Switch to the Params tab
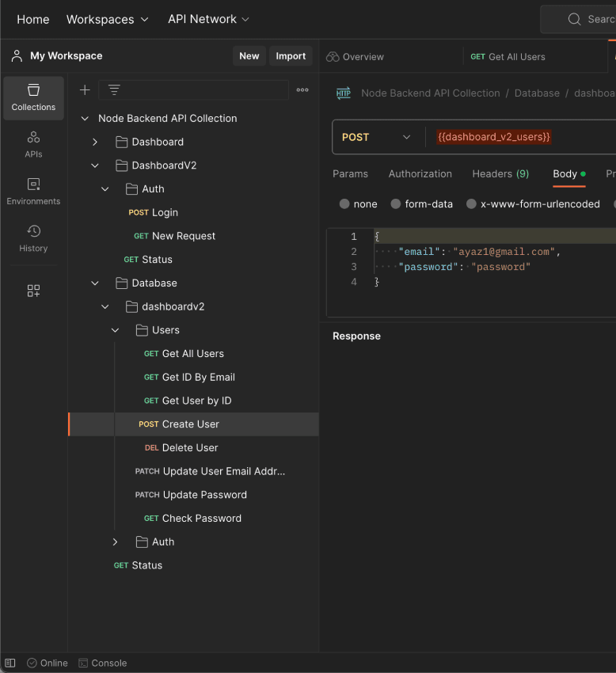The image size is (616, 673). tap(350, 174)
